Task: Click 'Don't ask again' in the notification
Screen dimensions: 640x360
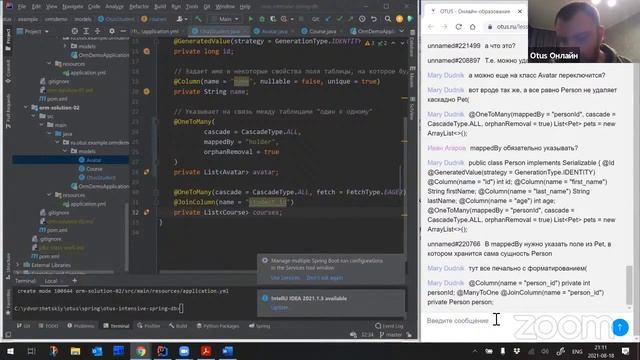Action: point(324,278)
